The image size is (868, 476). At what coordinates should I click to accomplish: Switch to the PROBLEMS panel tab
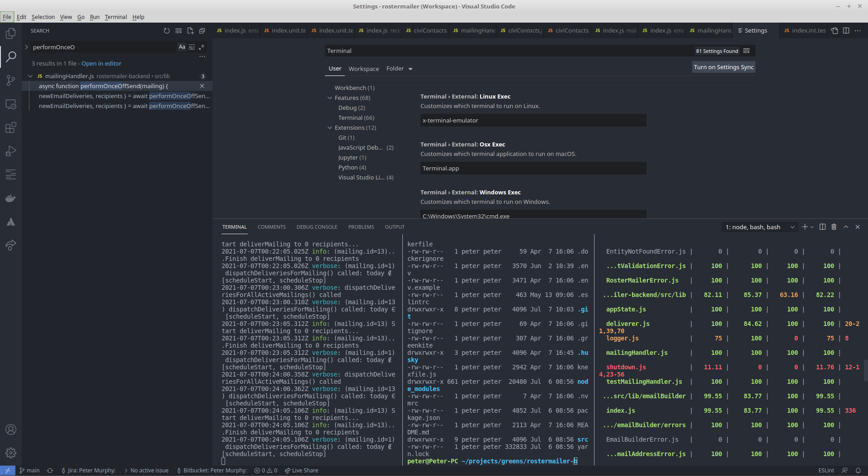pos(361,226)
